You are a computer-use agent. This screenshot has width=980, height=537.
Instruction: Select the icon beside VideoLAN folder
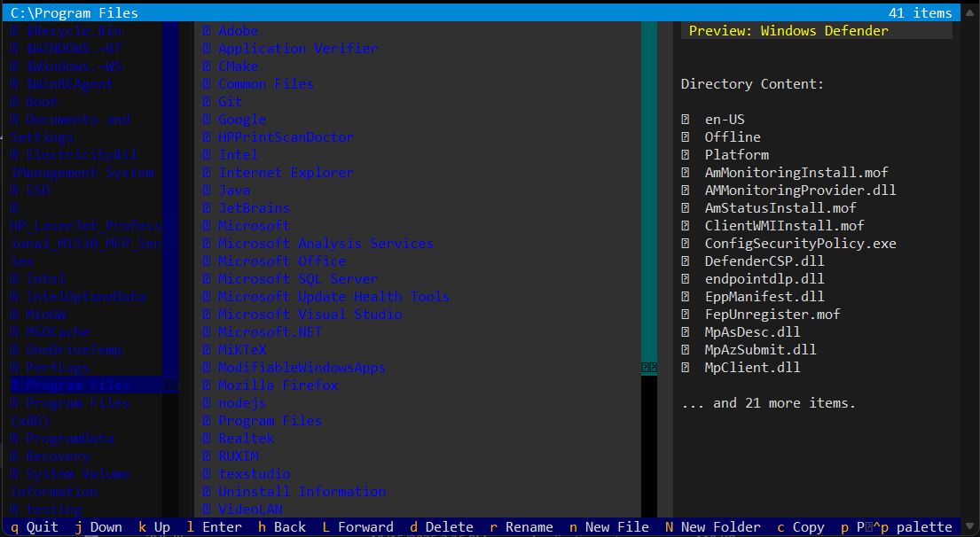[x=207, y=510]
